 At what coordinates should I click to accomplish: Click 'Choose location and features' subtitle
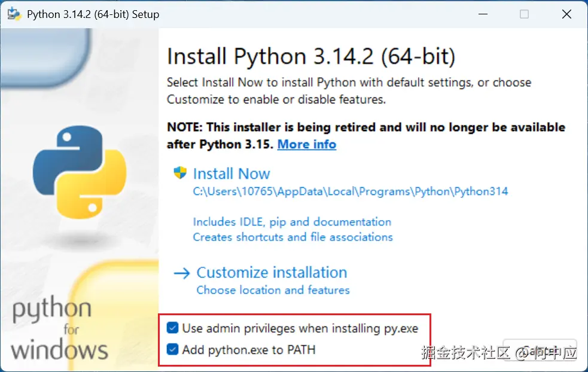coord(273,290)
